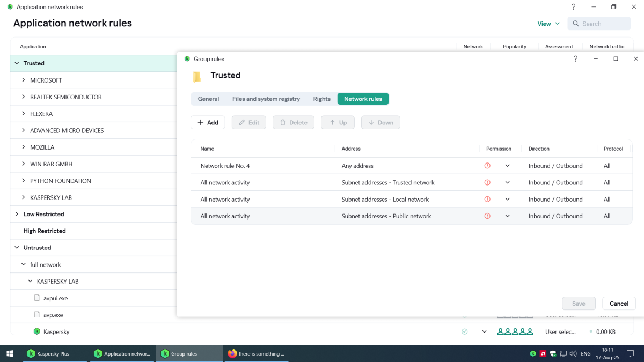
Task: Expand the ADVANCED MICRO DEVICES group
Action: click(x=24, y=130)
